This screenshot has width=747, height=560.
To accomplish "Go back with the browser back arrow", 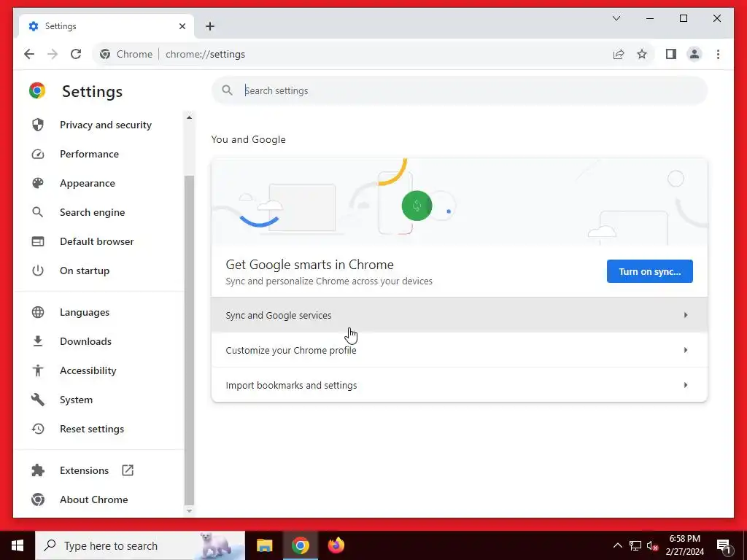I will click(x=29, y=54).
